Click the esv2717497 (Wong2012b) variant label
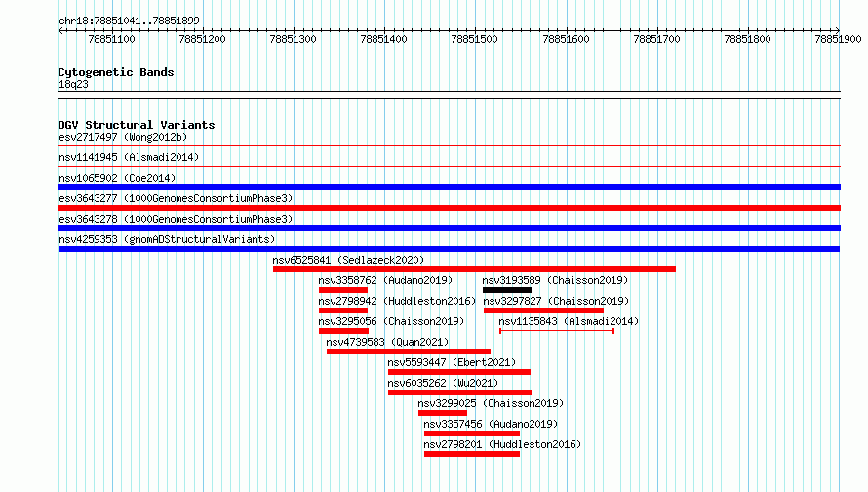Image resolution: width=868 pixels, height=492 pixels. 123,137
